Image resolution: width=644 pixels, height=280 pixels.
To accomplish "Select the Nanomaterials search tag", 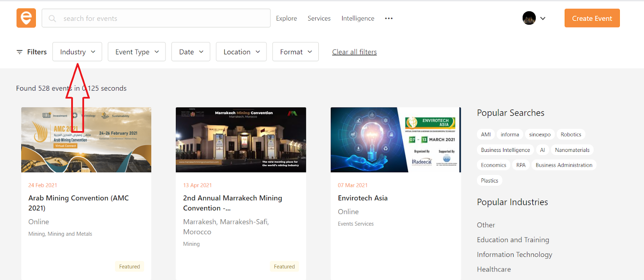I will click(572, 150).
